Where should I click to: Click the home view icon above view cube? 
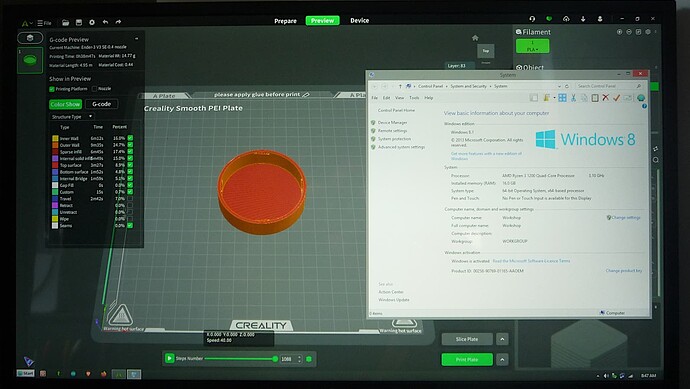click(475, 38)
